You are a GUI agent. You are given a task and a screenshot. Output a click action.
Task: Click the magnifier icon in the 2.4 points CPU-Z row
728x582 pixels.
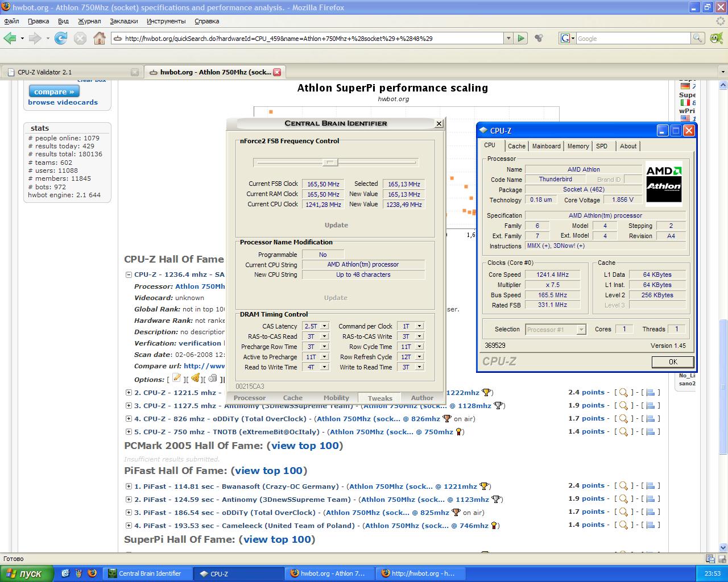tap(623, 392)
